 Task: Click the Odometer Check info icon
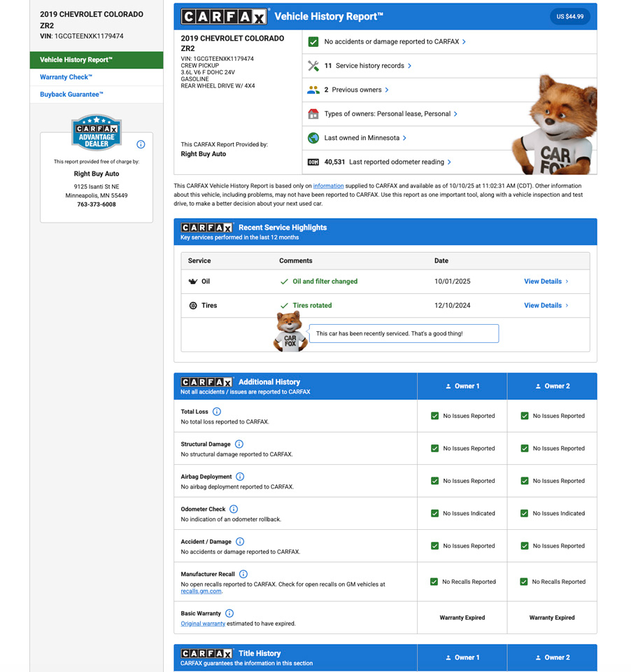(x=234, y=509)
